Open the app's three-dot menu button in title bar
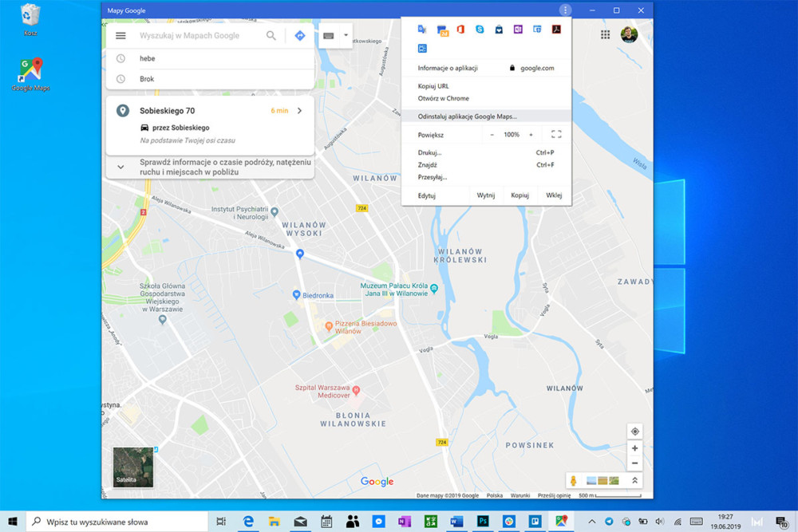This screenshot has width=798, height=532. pos(565,10)
